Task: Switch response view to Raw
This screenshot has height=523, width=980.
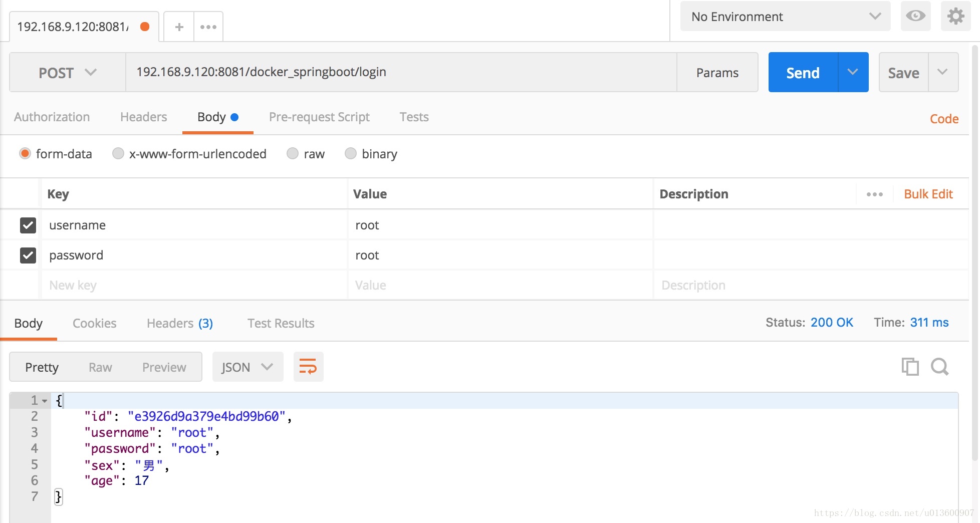Action: [x=100, y=367]
